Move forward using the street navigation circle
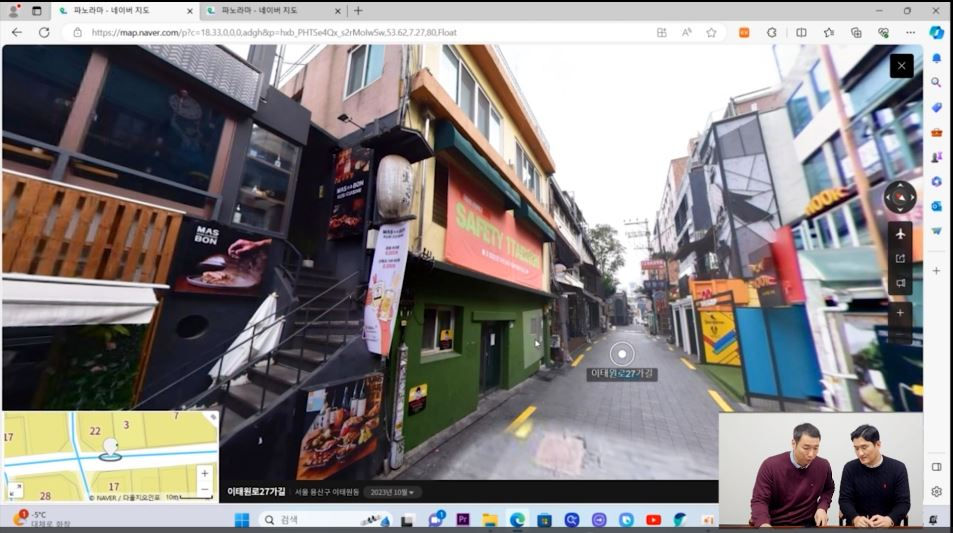 tap(622, 353)
